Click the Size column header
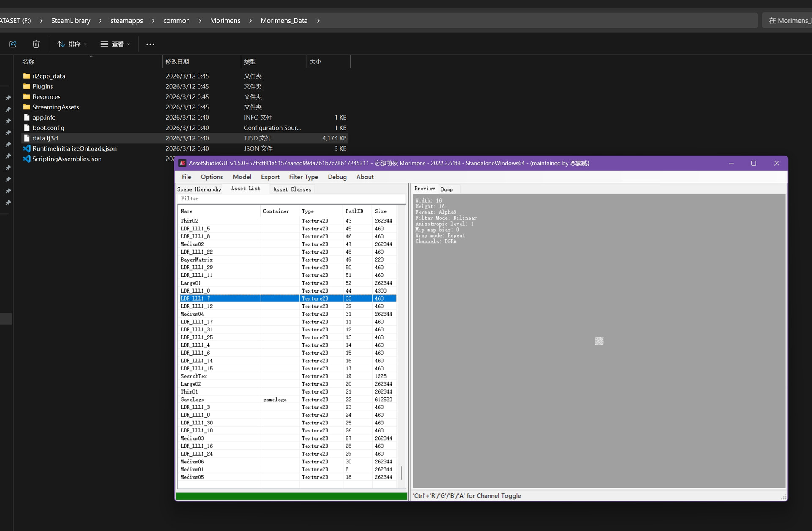 (x=380, y=211)
